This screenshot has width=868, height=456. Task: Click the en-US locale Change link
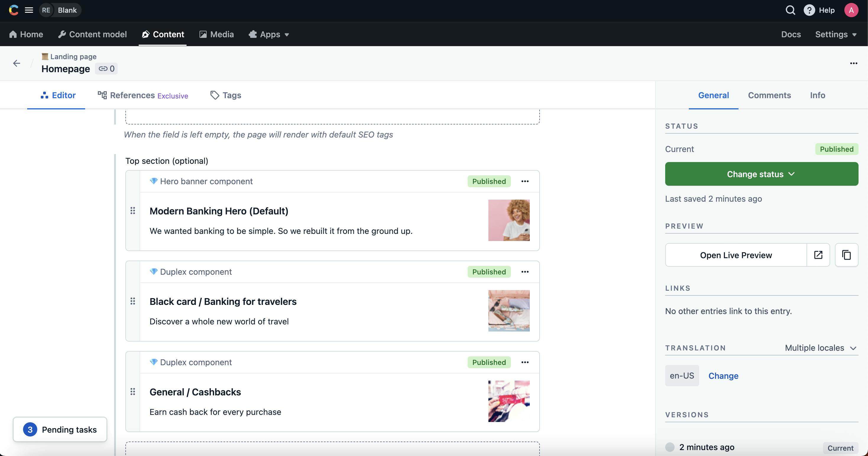point(723,375)
